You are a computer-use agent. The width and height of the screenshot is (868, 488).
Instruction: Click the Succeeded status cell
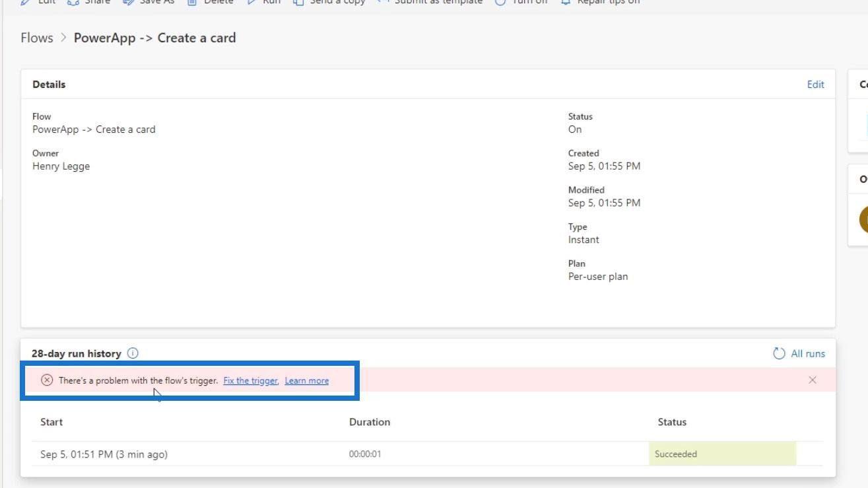coord(722,454)
